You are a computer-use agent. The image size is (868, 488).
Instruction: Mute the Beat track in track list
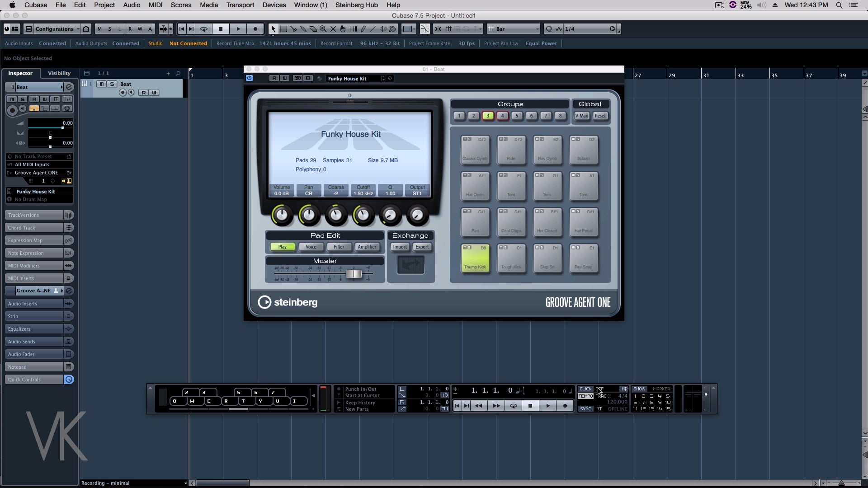tap(102, 84)
